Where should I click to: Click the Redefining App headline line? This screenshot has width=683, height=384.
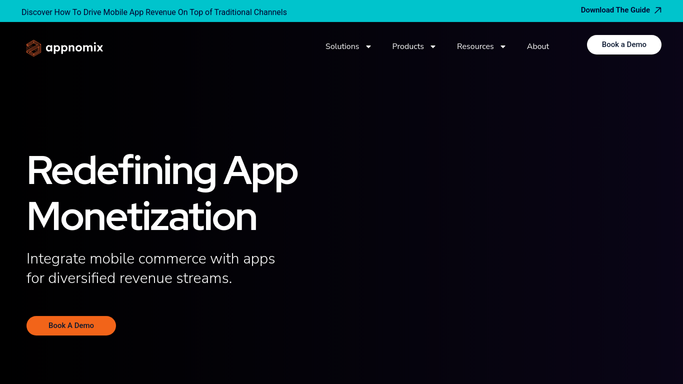162,172
